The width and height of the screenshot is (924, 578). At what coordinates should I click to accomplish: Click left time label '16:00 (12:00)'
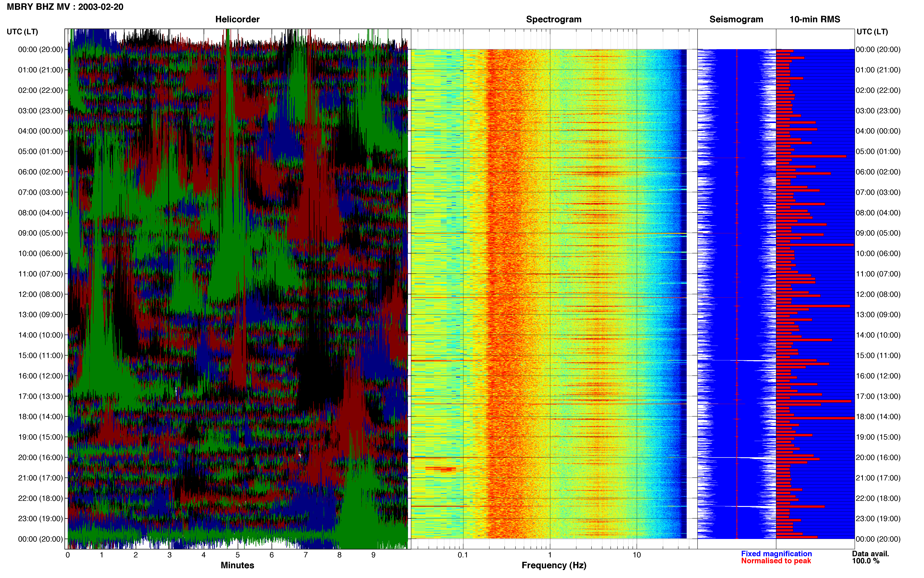tap(41, 376)
